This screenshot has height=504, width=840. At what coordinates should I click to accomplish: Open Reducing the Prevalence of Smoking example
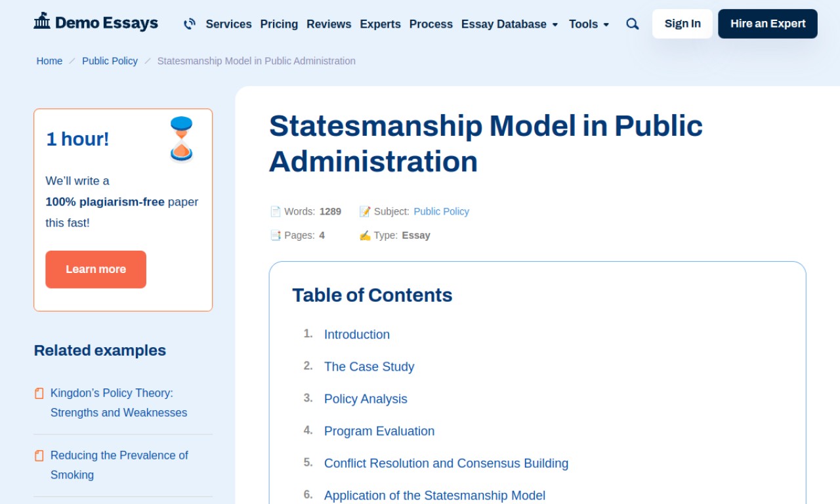click(119, 465)
